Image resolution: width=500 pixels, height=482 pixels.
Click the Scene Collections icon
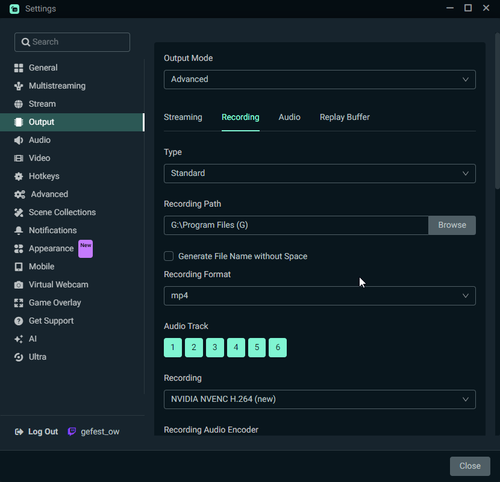(19, 212)
